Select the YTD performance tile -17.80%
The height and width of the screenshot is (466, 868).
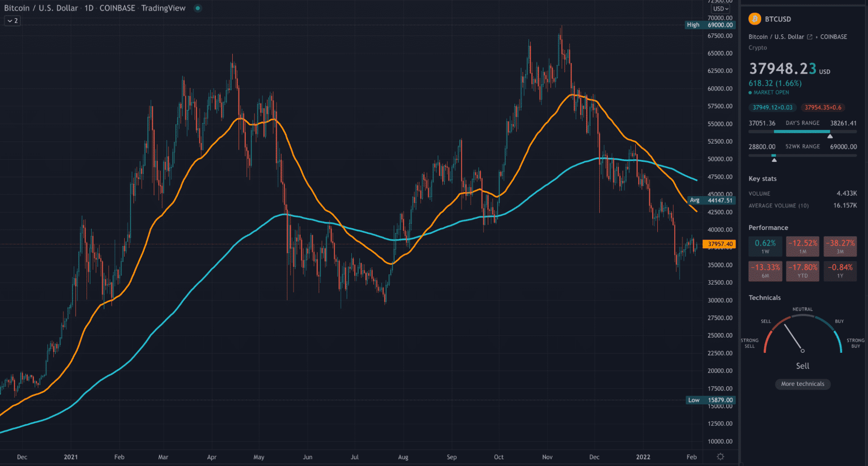(x=802, y=271)
